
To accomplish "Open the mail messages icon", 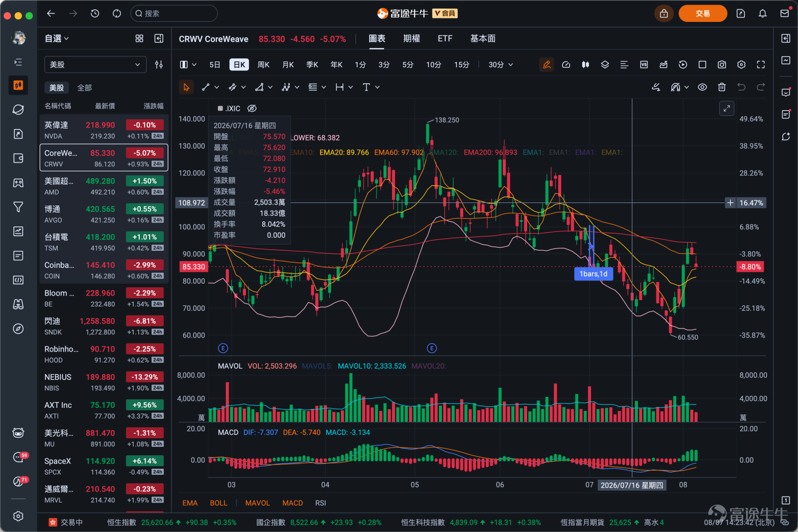I will pyautogui.click(x=785, y=13).
